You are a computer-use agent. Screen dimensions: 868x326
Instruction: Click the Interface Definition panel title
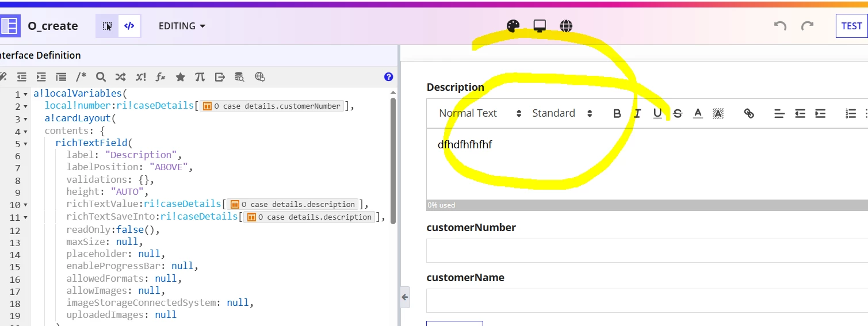tap(40, 55)
